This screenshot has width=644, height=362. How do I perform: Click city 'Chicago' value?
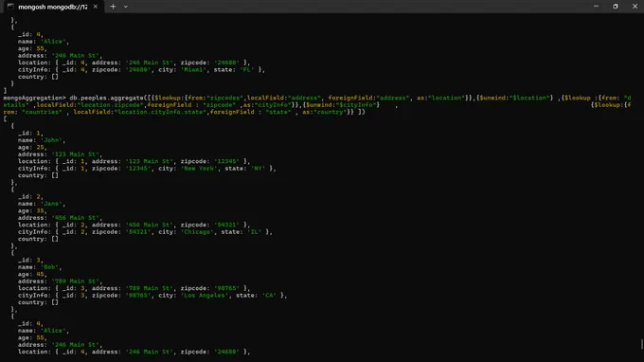tap(197, 232)
